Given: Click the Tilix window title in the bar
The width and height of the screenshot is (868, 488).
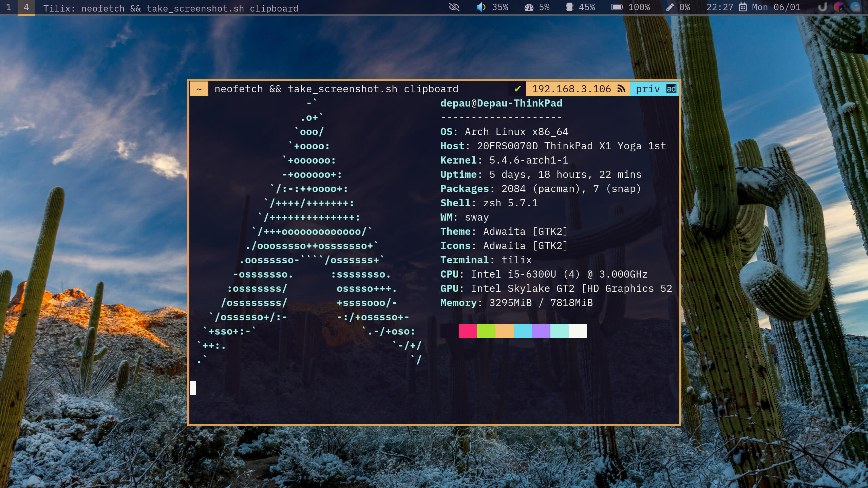Looking at the screenshot, I should tap(171, 8).
